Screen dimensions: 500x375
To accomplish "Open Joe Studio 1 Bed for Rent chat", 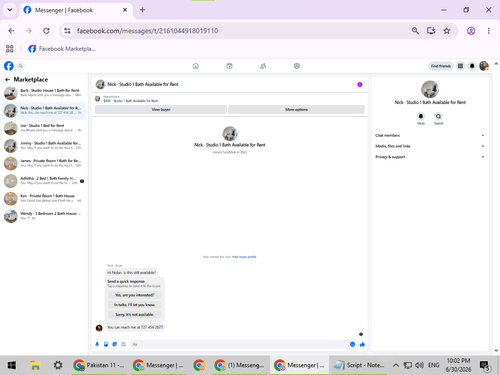I will pos(44,128).
